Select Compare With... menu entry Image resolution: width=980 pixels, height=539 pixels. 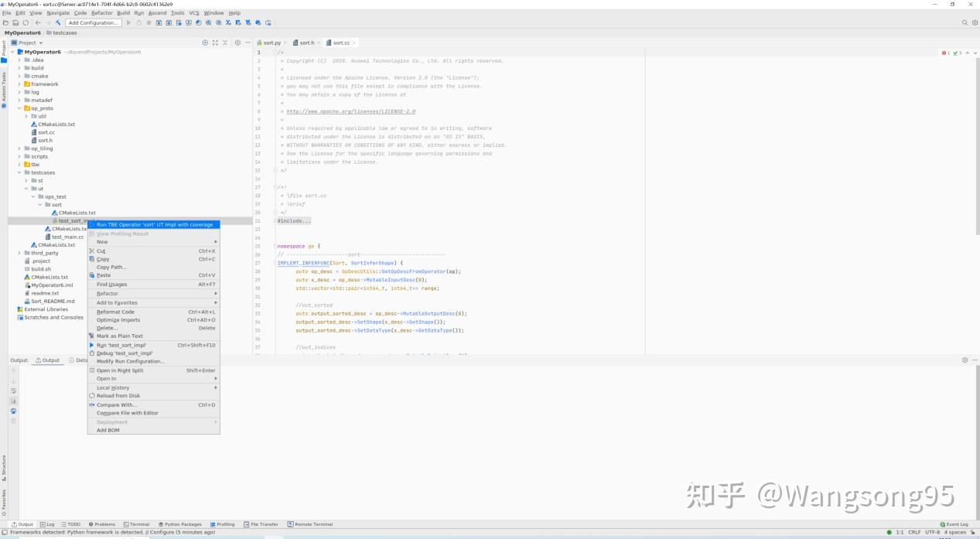[x=154, y=404]
